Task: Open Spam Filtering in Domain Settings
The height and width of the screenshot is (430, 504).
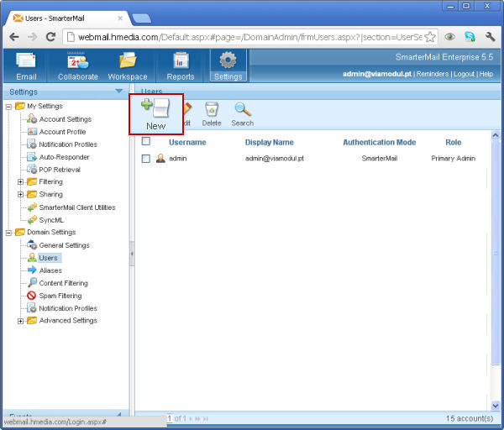Action: tap(60, 296)
